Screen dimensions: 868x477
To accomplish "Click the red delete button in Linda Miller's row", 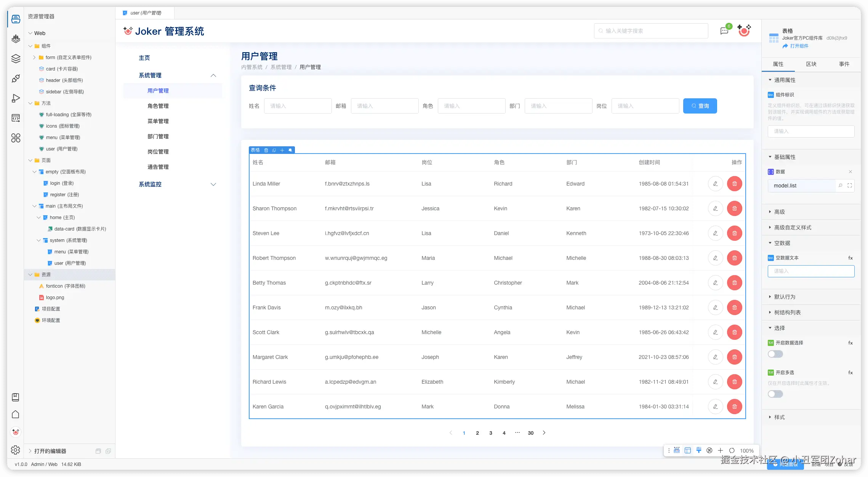I will [x=734, y=184].
